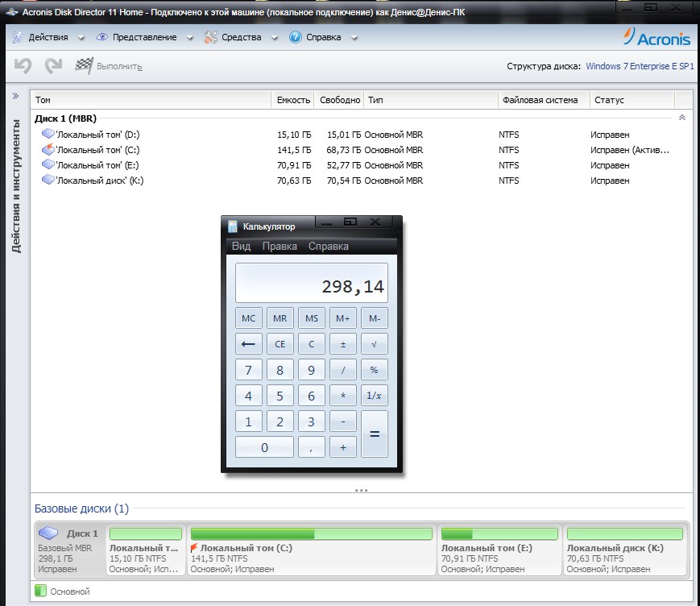Click the Базовые диски (1) heading

[x=81, y=508]
